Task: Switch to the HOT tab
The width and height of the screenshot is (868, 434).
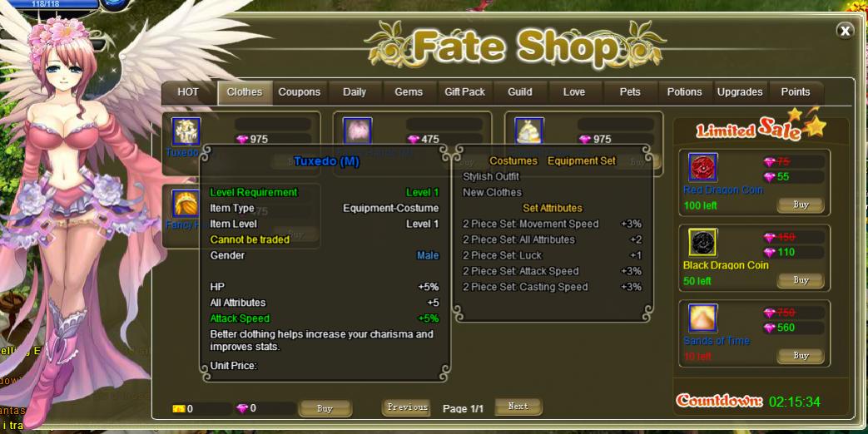Action: [188, 92]
